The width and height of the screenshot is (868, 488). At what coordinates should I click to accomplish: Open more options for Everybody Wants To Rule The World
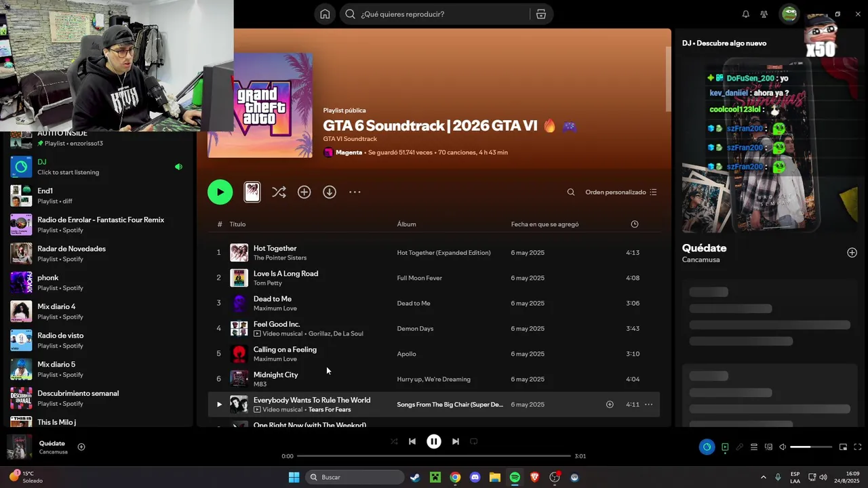[x=648, y=405]
